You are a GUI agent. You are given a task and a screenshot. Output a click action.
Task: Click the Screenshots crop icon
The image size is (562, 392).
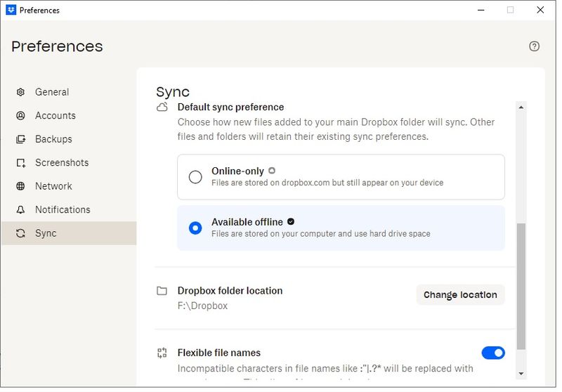pyautogui.click(x=20, y=163)
